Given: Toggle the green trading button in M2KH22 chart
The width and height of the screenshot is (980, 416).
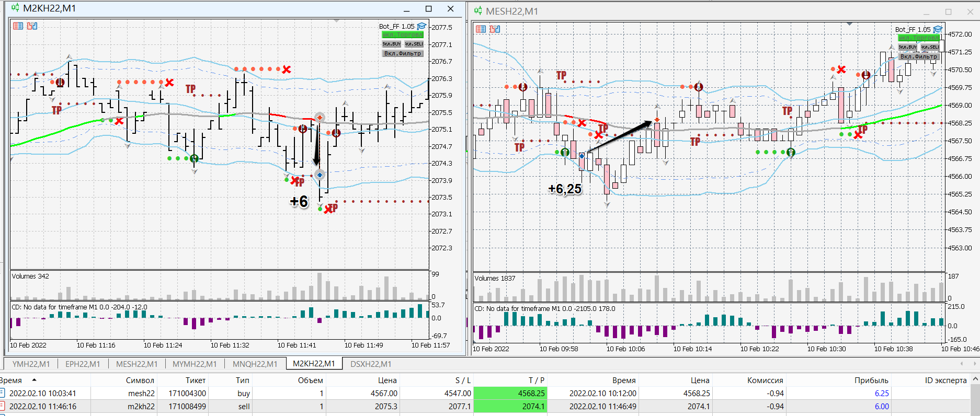Looking at the screenshot, I should 402,35.
